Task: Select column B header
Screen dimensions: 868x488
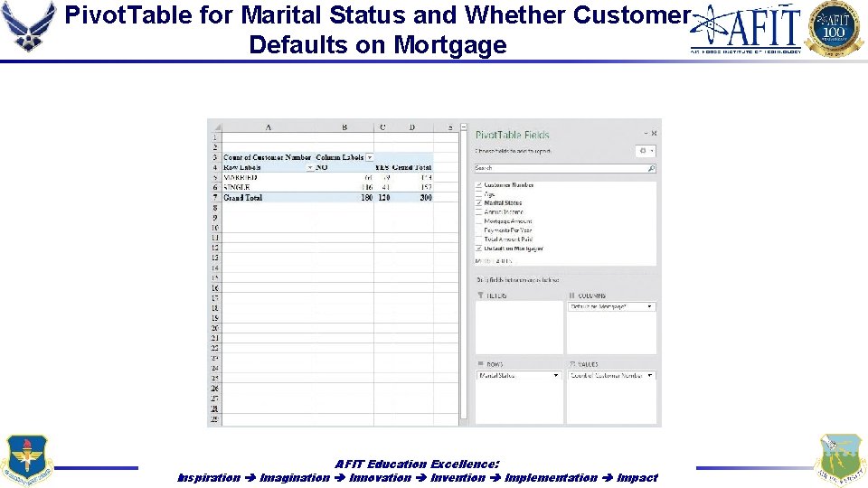Action: pos(344,127)
